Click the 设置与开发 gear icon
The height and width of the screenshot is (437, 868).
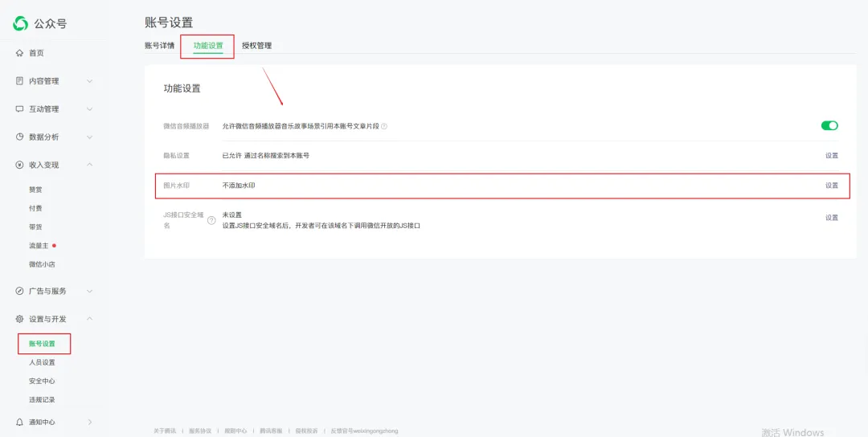pos(19,319)
